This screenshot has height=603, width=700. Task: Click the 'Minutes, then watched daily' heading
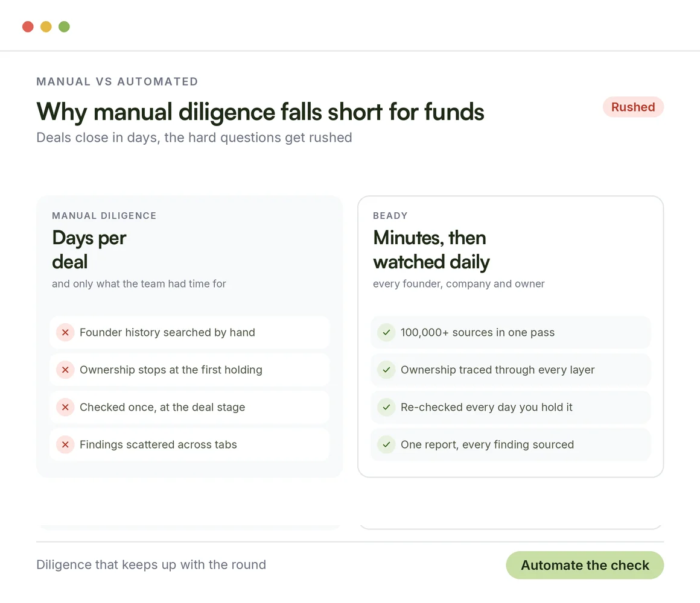click(x=431, y=250)
